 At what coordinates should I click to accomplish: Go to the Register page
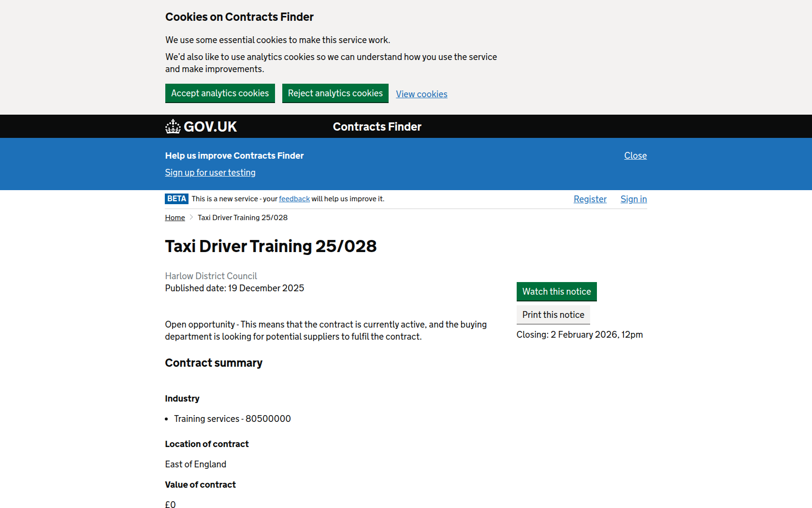tap(590, 199)
